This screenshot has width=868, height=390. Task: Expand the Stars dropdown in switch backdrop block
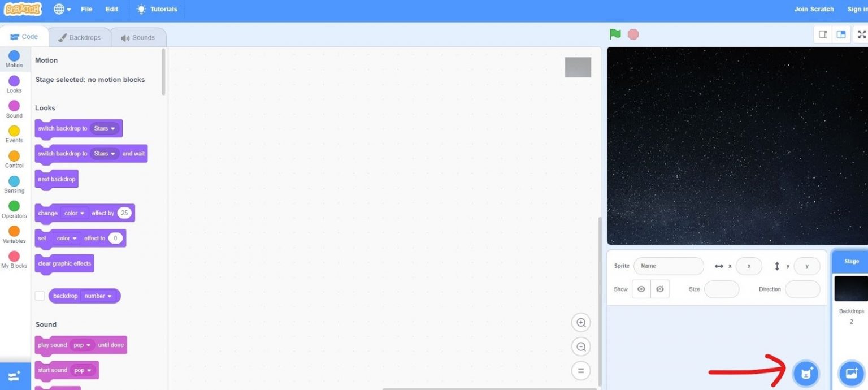105,128
